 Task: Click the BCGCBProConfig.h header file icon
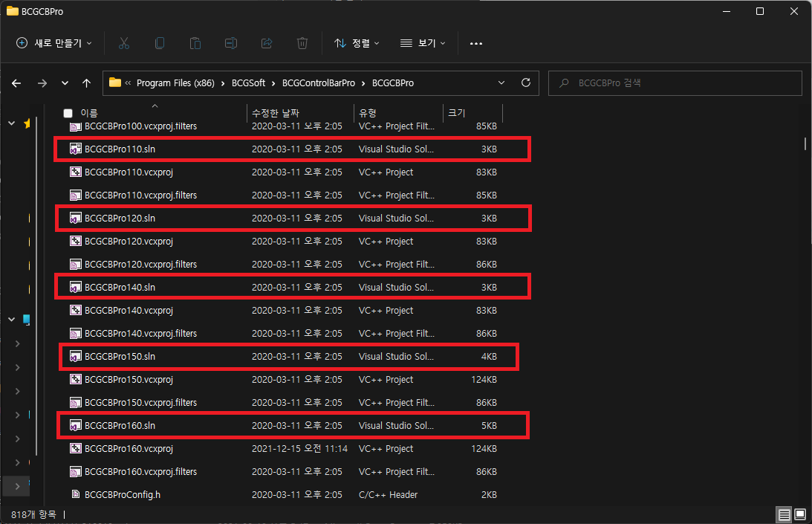coord(76,494)
